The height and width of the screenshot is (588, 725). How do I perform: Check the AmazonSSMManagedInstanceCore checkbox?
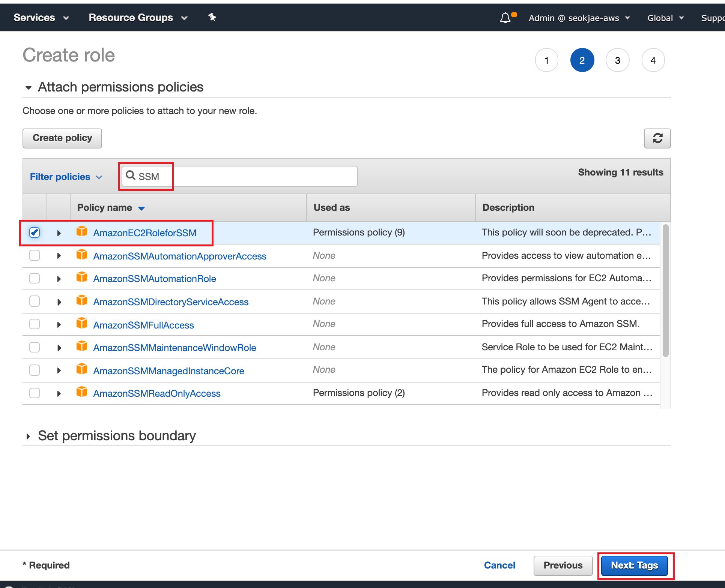coord(35,370)
